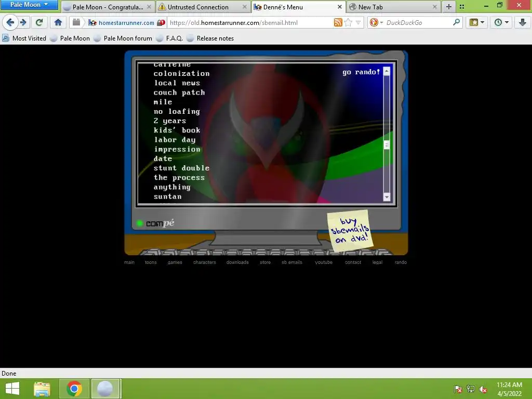Select the 'date' email
532x399 pixels.
[163, 159]
